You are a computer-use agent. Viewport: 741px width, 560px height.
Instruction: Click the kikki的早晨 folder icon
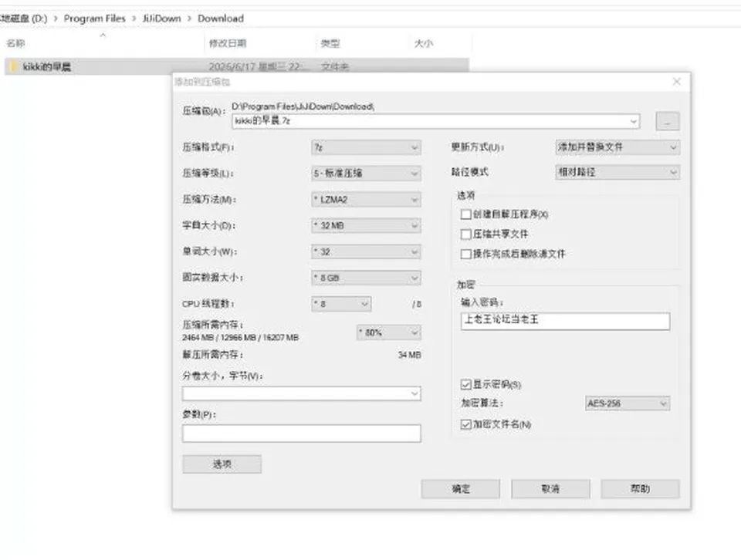tap(13, 66)
